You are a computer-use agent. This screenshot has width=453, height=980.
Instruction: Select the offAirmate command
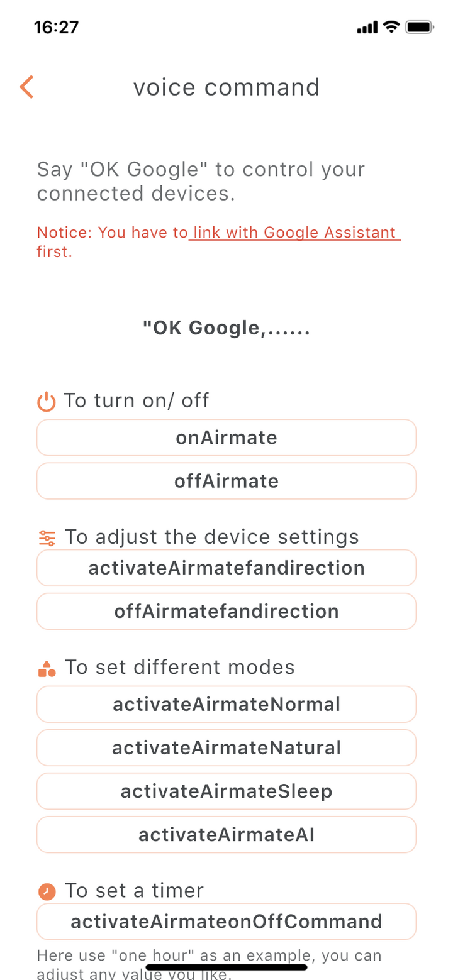click(226, 481)
